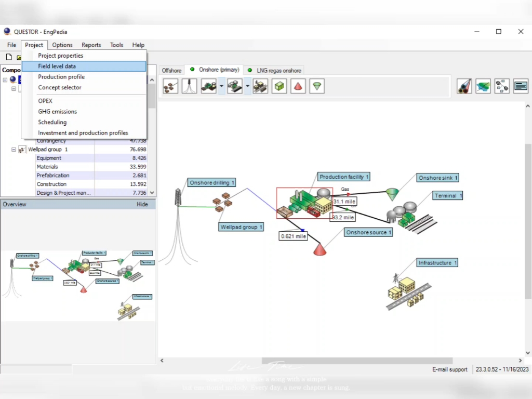Select the infrastructure buildings graphic
532x399 pixels.
point(408,292)
